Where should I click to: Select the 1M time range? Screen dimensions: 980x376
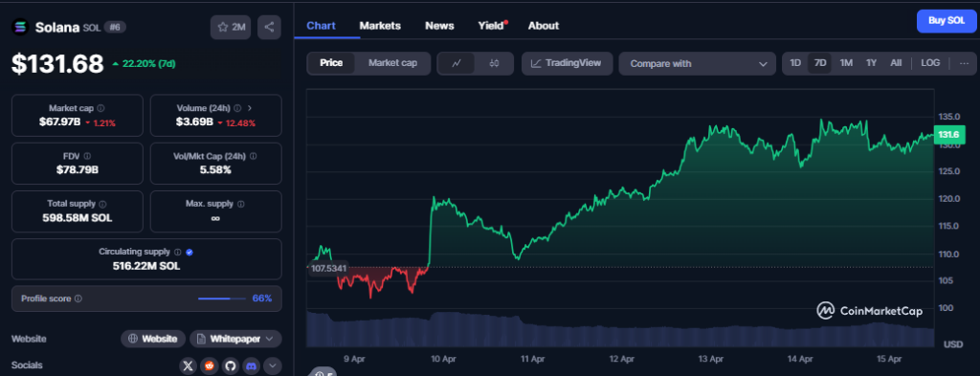[846, 63]
